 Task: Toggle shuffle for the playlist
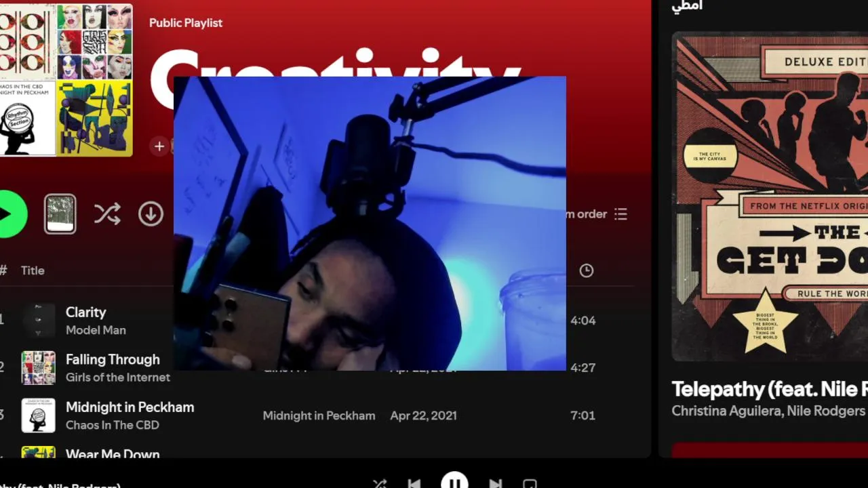pos(107,214)
